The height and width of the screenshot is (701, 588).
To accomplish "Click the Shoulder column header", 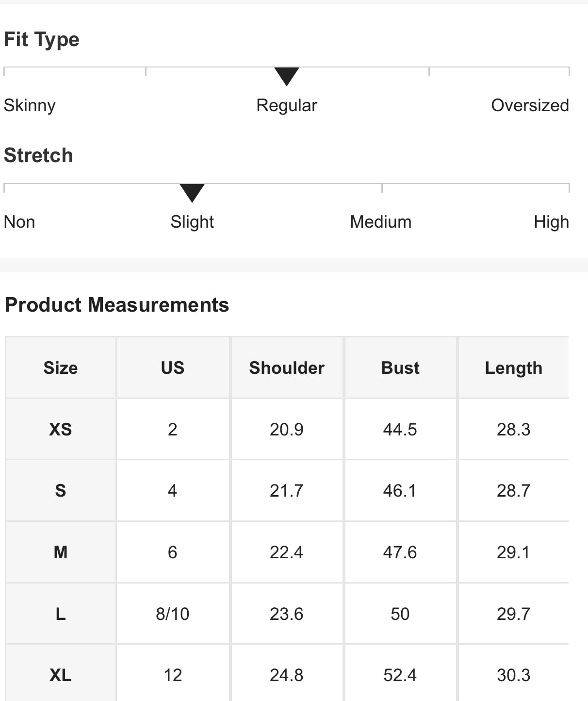I will (287, 367).
